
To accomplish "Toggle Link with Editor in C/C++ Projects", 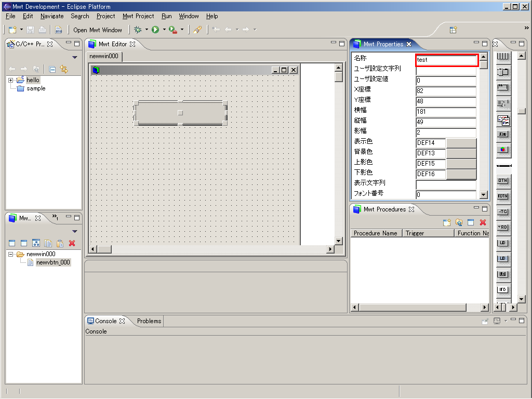I will click(64, 69).
